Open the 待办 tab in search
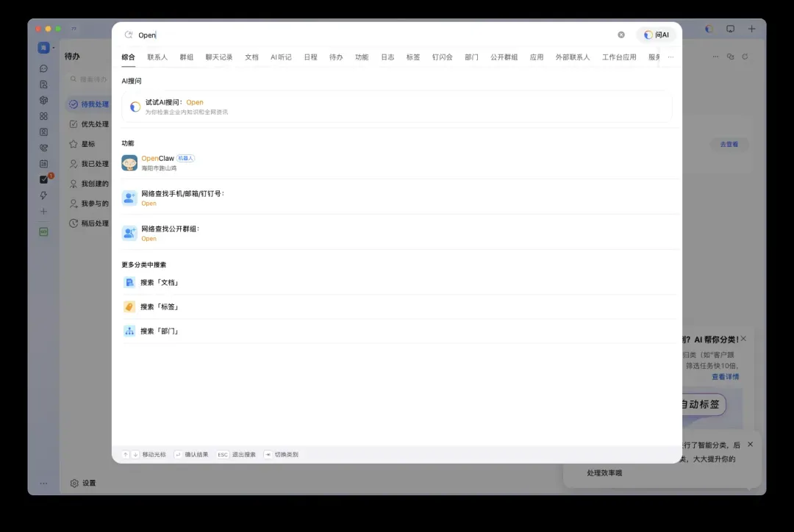Screen dimensions: 794x532 (x=336, y=57)
